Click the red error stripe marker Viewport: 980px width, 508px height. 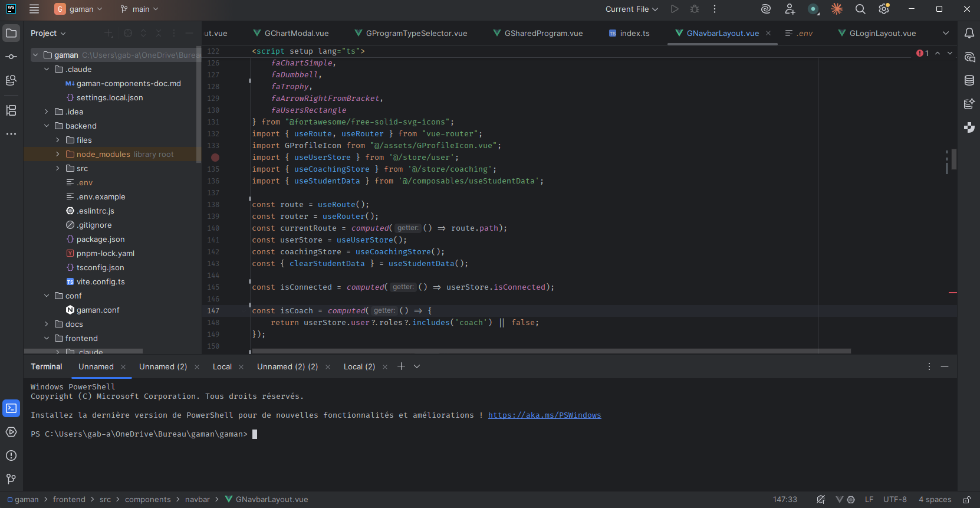point(952,292)
